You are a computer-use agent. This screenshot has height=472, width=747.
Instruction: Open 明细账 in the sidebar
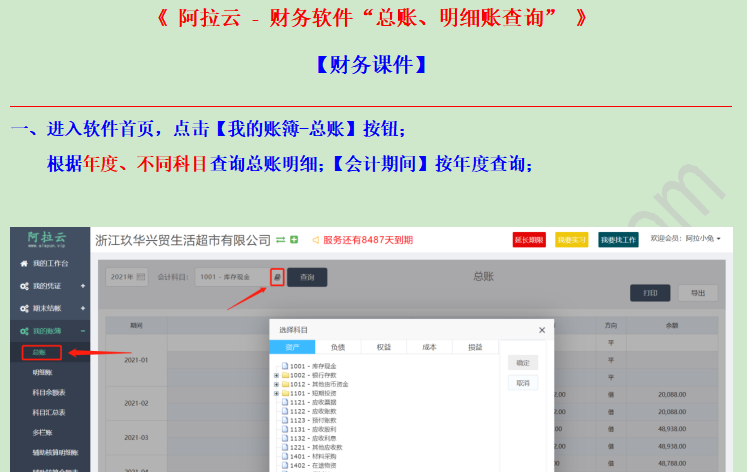click(42, 372)
